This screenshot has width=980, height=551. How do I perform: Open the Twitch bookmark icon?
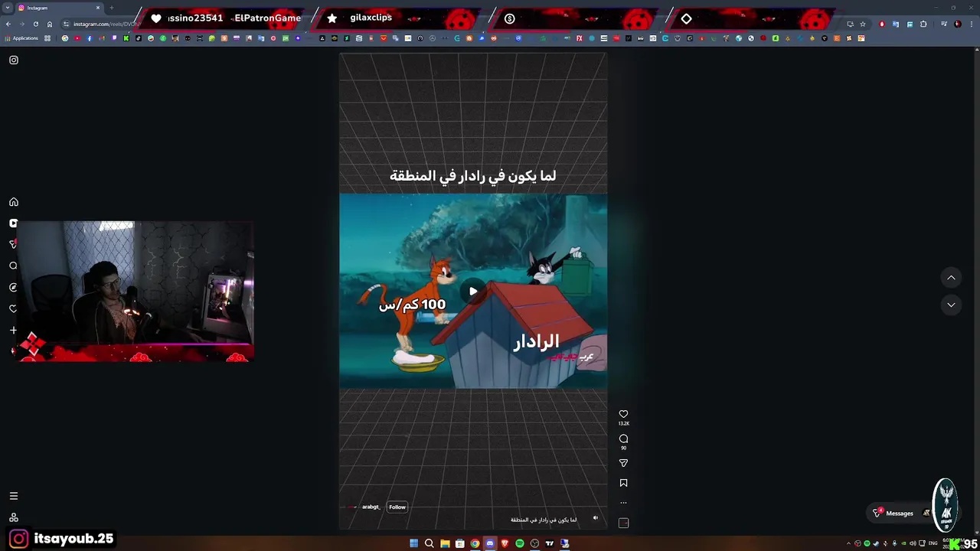[x=114, y=38]
